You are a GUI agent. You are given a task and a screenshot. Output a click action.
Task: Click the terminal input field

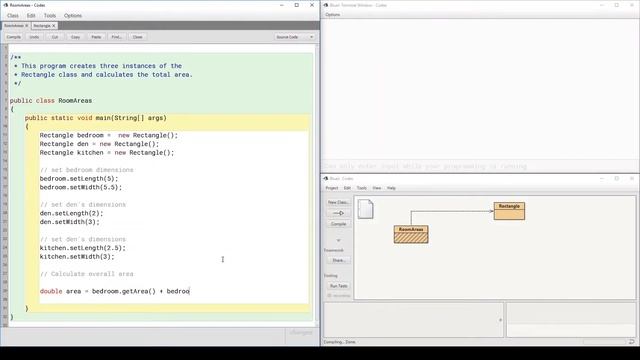tap(480, 166)
